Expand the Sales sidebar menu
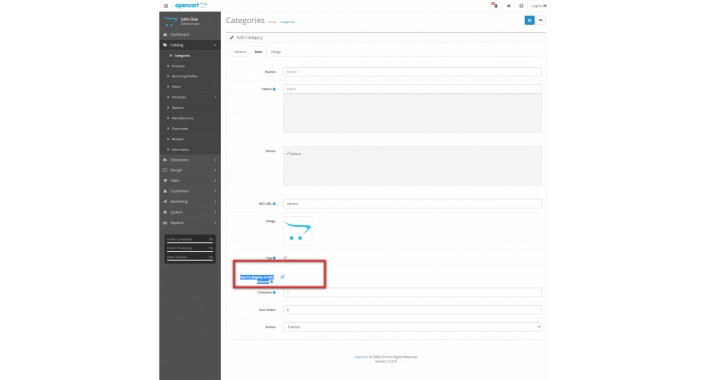 coord(190,181)
